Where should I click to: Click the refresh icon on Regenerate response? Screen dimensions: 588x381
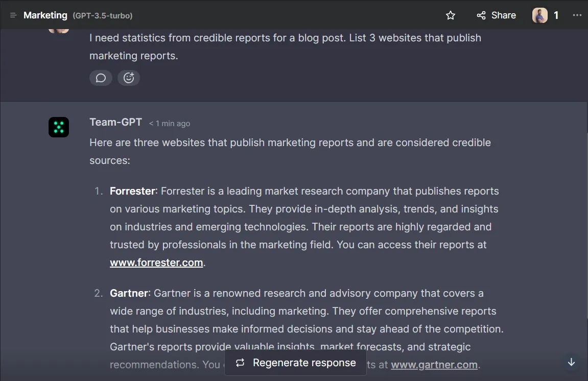pyautogui.click(x=240, y=363)
